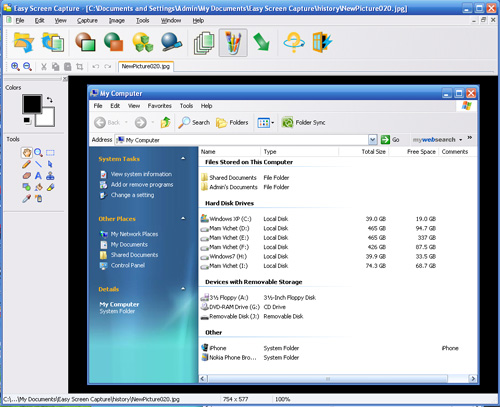This screenshot has height=407, width=500.
Task: Click the Search button in My Computer
Action: (x=194, y=123)
